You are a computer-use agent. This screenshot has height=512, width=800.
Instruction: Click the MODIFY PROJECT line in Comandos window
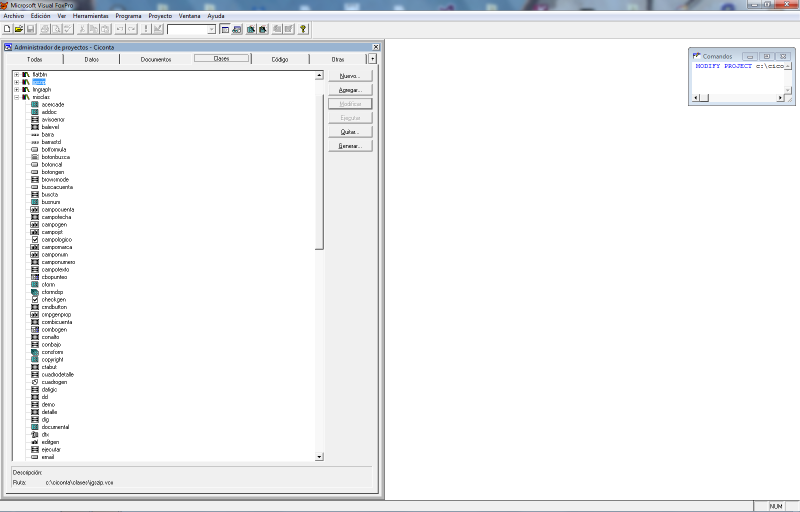pyautogui.click(x=739, y=66)
